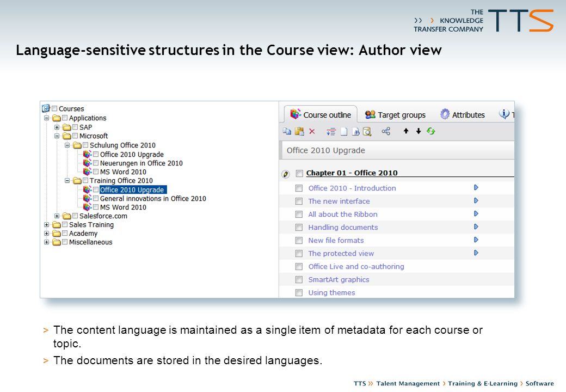Viewport: 566px width, 392px height.
Task: Select the checkbox for All about the Ribbon
Action: pyautogui.click(x=299, y=215)
